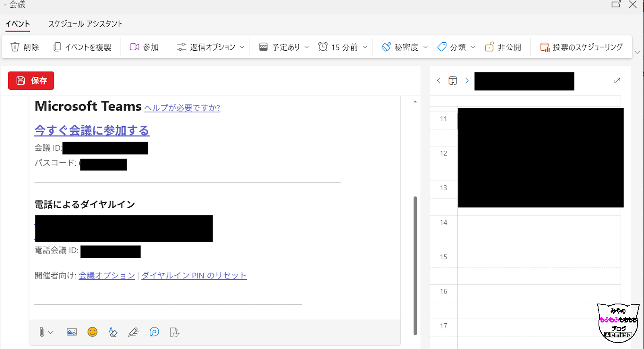Toggle the Private (非公開) lock option
The width and height of the screenshot is (644, 349).
coord(503,47)
